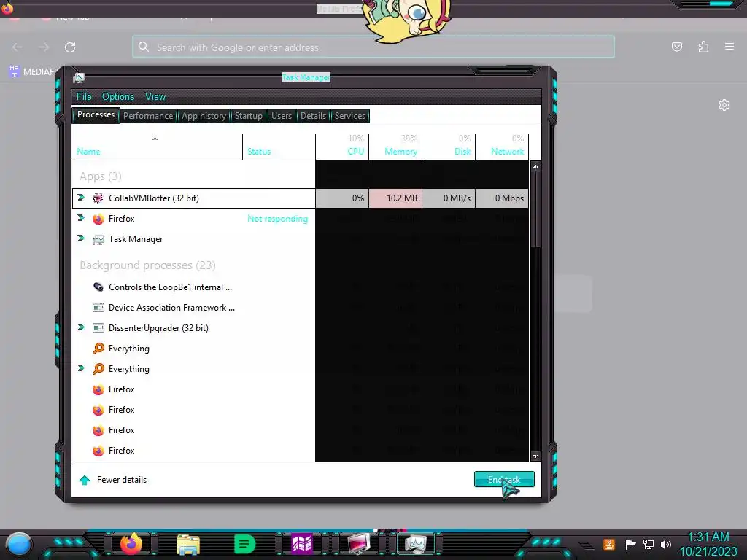Click Firefox forward arrow
Image resolution: width=747 pixels, height=560 pixels.
pos(44,47)
